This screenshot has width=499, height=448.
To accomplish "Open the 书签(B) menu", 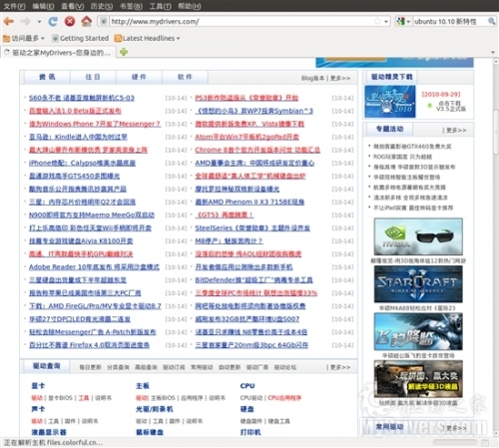I will pos(131,6).
